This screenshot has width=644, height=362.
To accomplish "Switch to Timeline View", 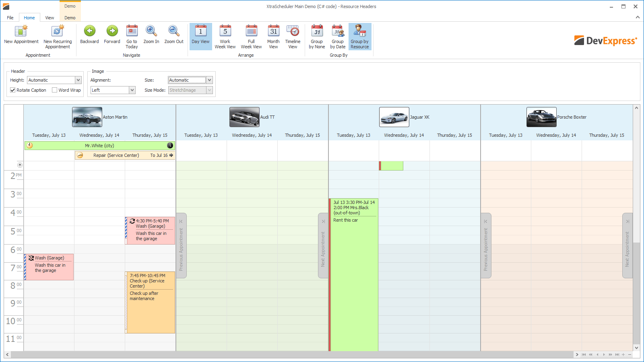I will point(293,37).
